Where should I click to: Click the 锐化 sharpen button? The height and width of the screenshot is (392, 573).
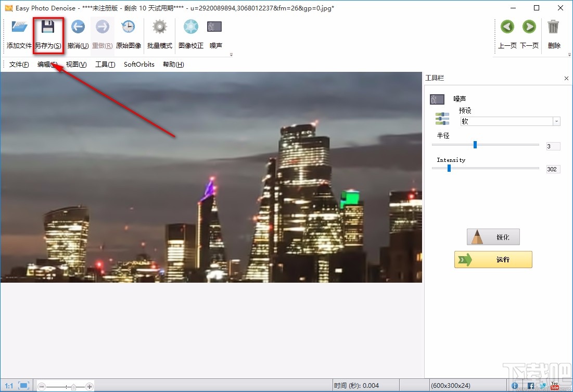pos(493,237)
